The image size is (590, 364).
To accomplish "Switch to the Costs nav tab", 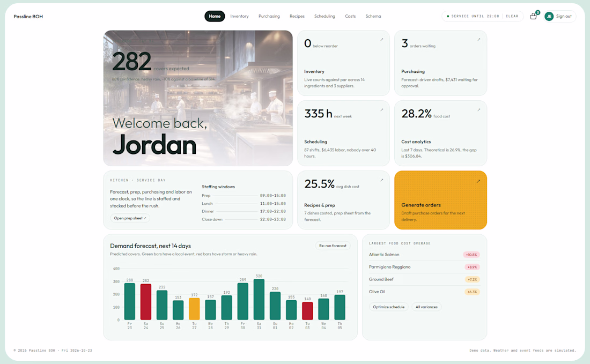I will point(350,16).
